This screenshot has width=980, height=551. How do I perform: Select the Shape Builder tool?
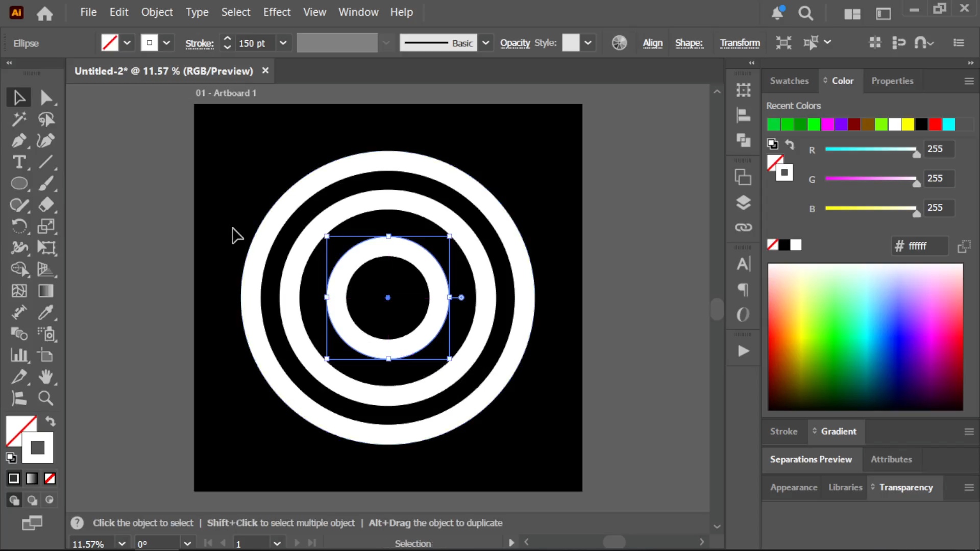[19, 269]
